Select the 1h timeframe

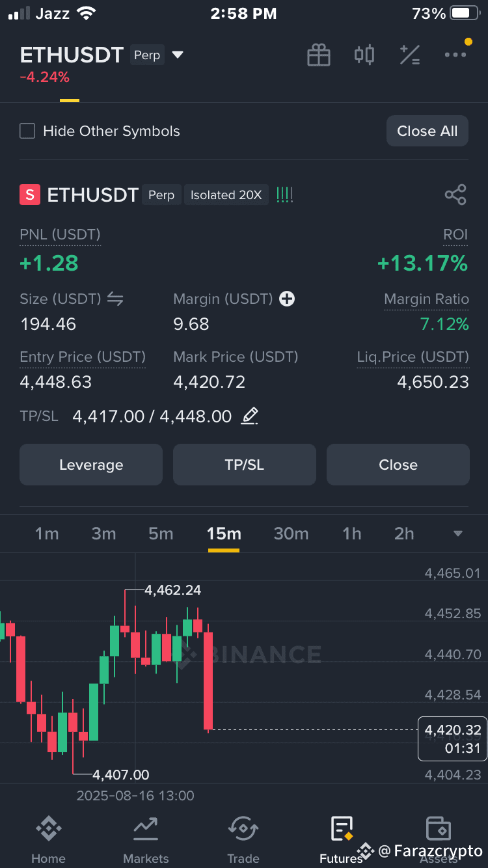(x=352, y=534)
